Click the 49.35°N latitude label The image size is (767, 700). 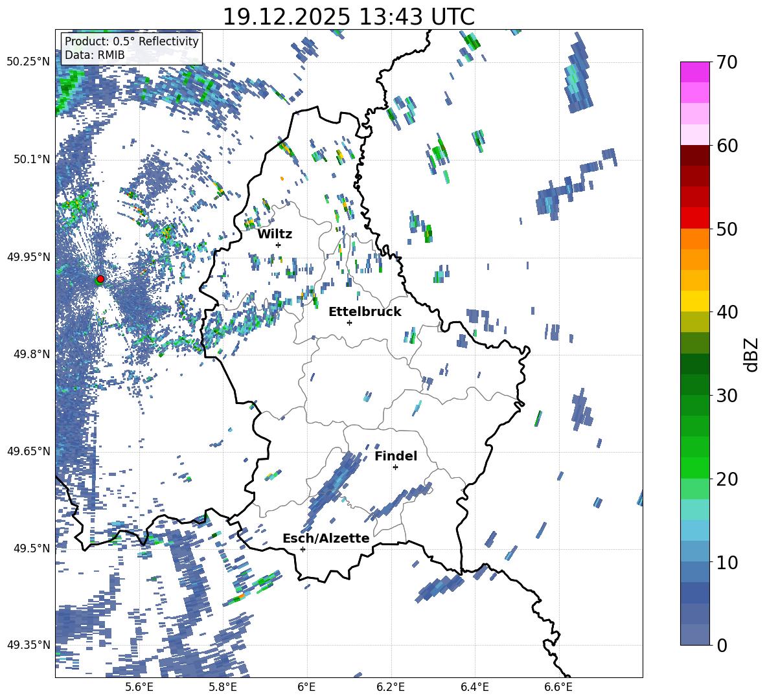[x=29, y=645]
